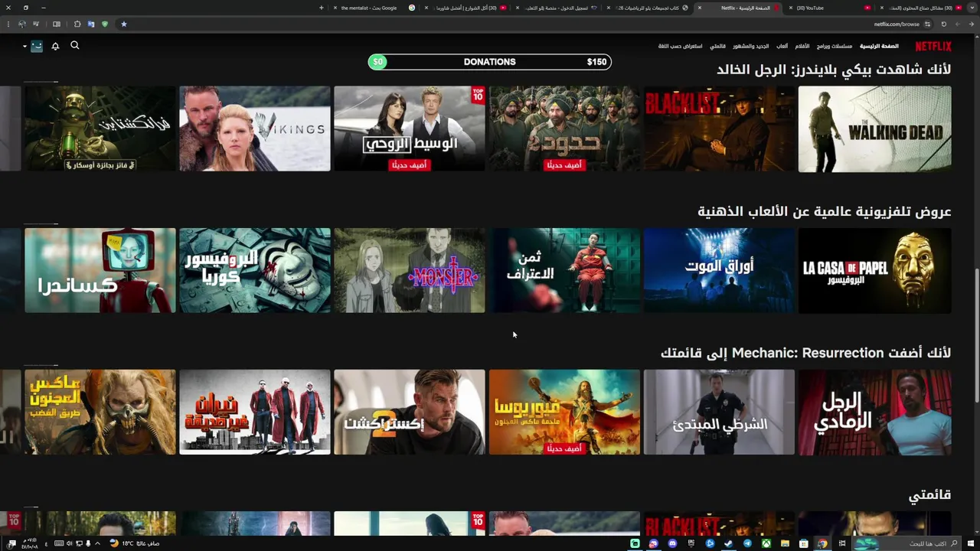980x551 pixels.
Task: Reload the Netflix page
Action: click(x=944, y=24)
